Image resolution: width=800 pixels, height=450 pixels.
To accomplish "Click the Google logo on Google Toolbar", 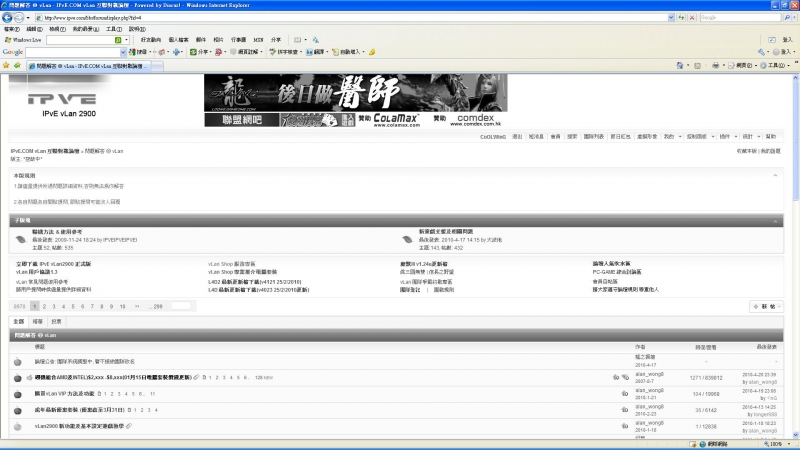I will pos(13,52).
